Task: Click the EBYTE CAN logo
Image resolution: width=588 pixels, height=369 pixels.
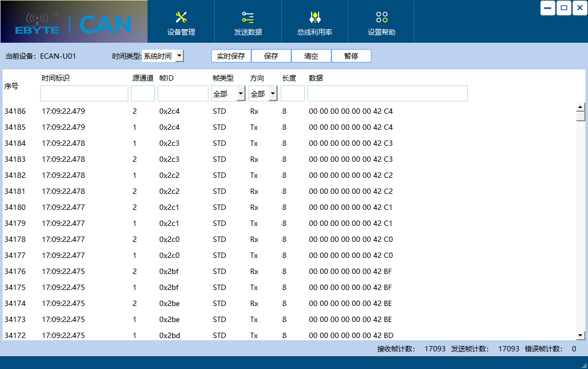Action: tap(73, 23)
